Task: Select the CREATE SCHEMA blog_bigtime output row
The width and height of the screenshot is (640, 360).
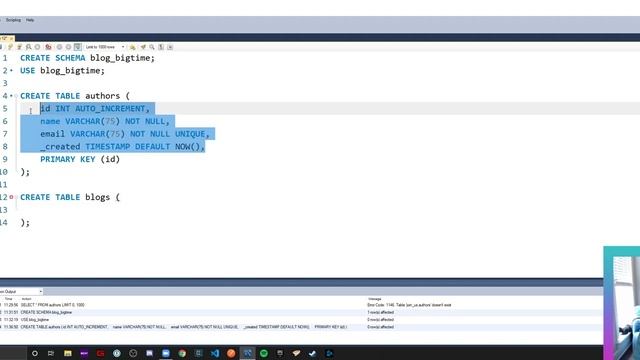Action: [301, 312]
